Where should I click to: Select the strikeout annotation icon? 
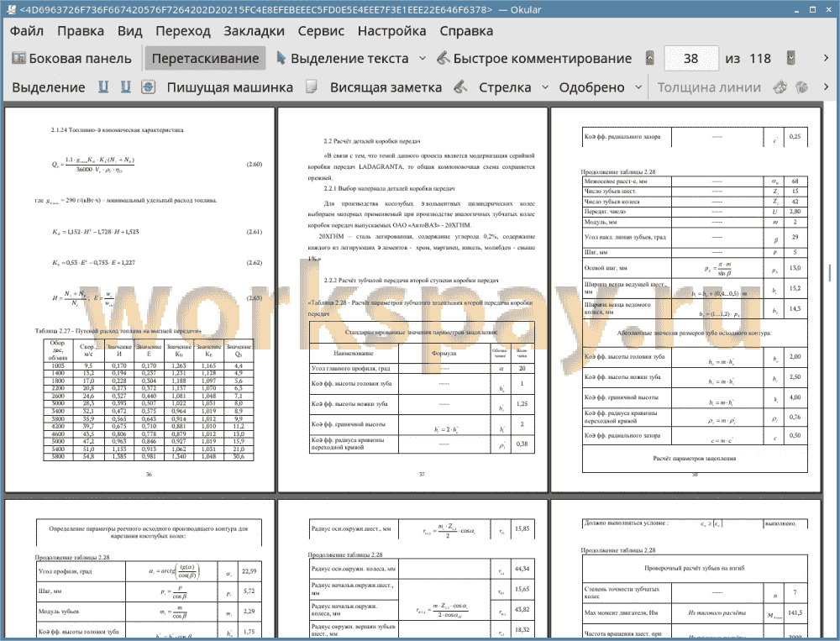(x=149, y=87)
